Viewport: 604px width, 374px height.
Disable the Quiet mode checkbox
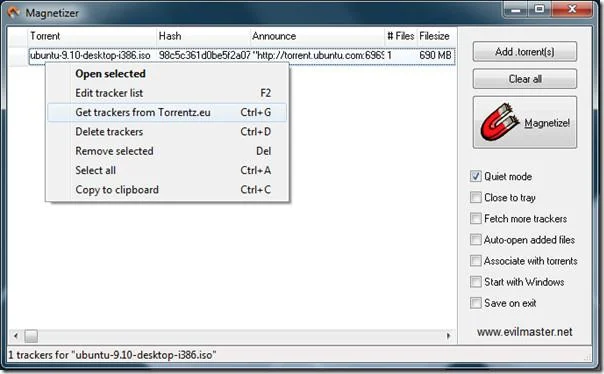[476, 176]
